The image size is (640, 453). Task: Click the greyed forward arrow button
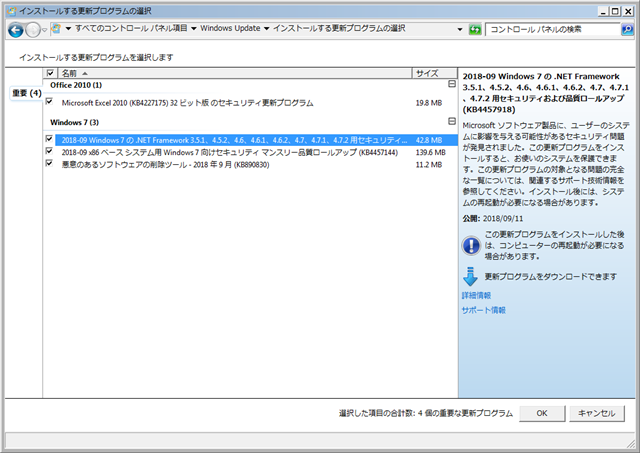click(33, 30)
